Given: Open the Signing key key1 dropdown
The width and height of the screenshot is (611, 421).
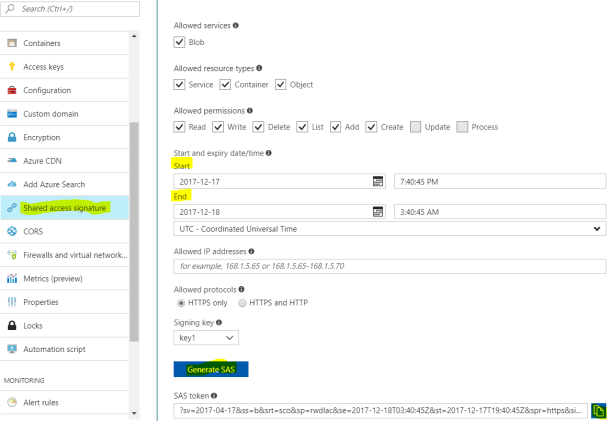Looking at the screenshot, I should click(206, 338).
